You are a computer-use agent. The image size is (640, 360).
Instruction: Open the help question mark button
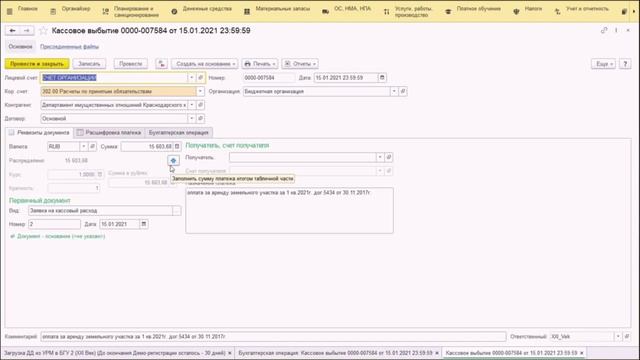coord(625,64)
